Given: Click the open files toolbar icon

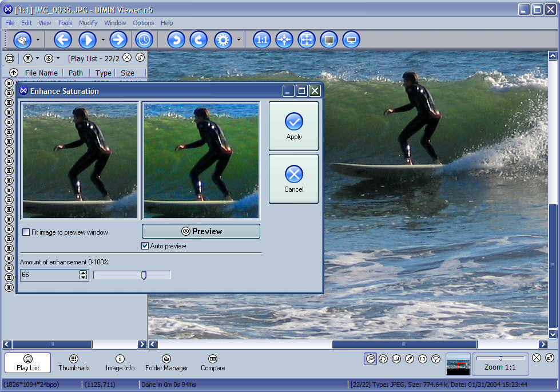Looking at the screenshot, I should tap(22, 39).
